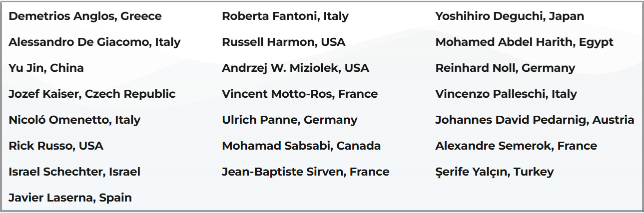This screenshot has width=644, height=213.
Task: Click the name Demetrios Anglos, Greece
Action: point(85,16)
